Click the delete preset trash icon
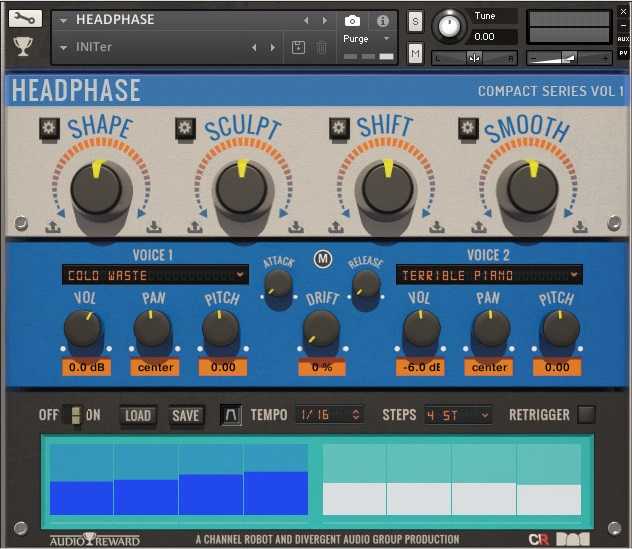The image size is (632, 549). 321,47
